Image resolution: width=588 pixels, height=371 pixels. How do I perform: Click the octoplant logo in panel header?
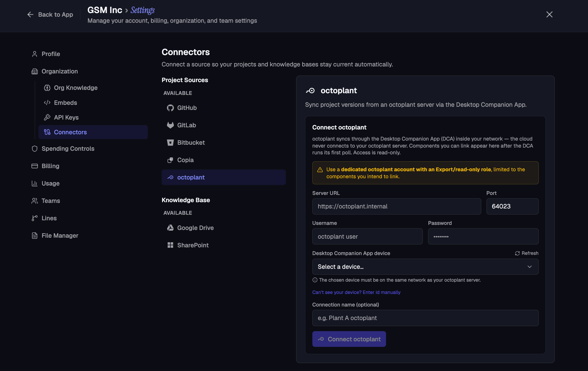point(310,91)
